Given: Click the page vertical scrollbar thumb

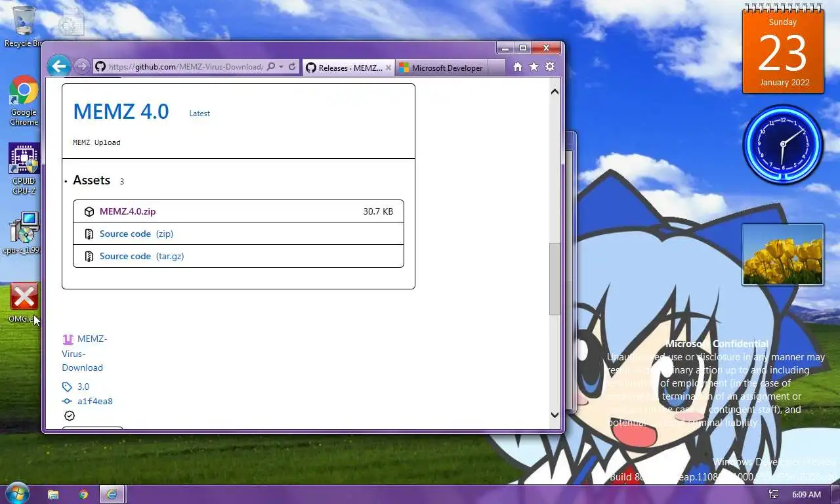Looking at the screenshot, I should [x=555, y=279].
